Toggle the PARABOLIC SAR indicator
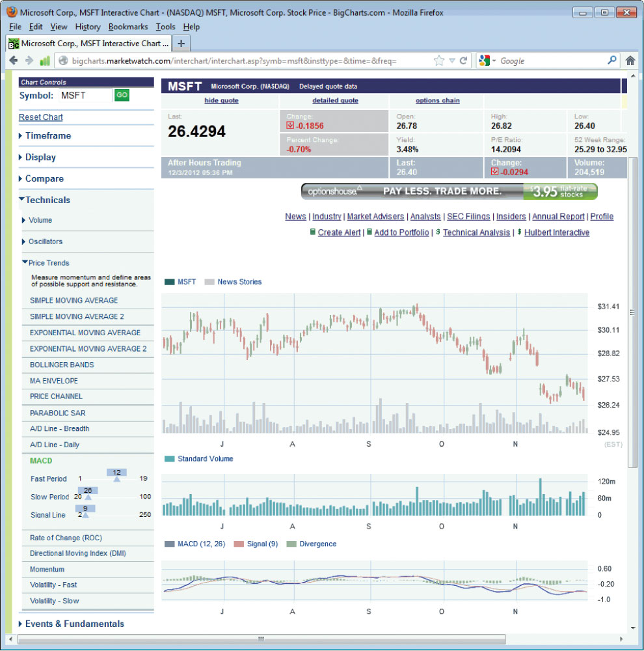Image resolution: width=644 pixels, height=651 pixels. [57, 413]
